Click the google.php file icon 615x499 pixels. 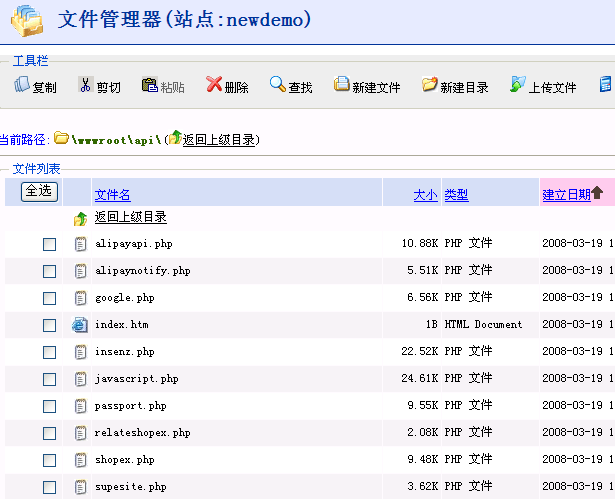(81, 298)
